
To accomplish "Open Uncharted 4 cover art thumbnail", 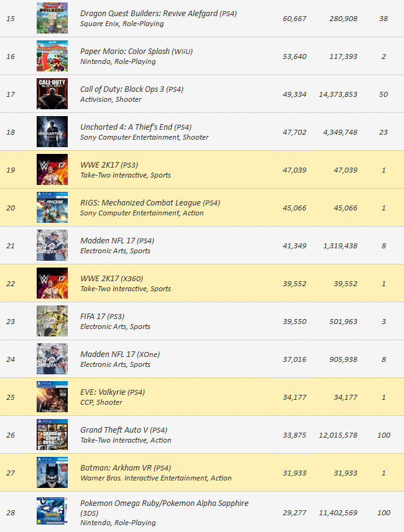I will click(x=52, y=132).
